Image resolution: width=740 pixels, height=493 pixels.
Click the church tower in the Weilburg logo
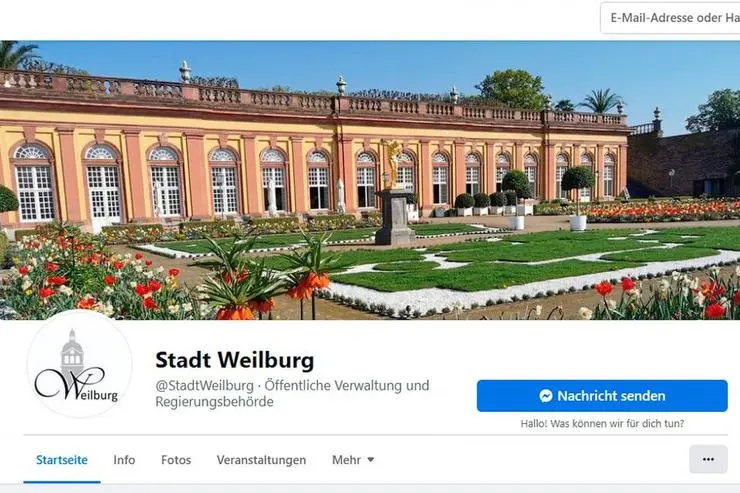(x=72, y=355)
